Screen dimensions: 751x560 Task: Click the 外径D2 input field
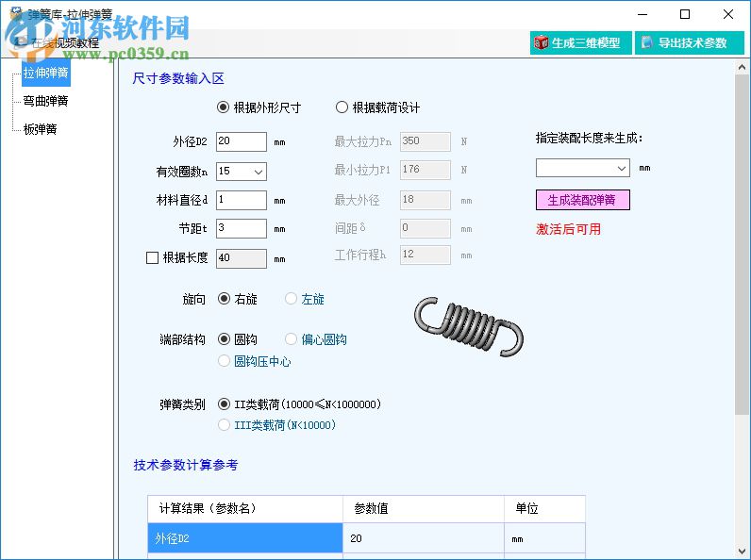click(242, 141)
